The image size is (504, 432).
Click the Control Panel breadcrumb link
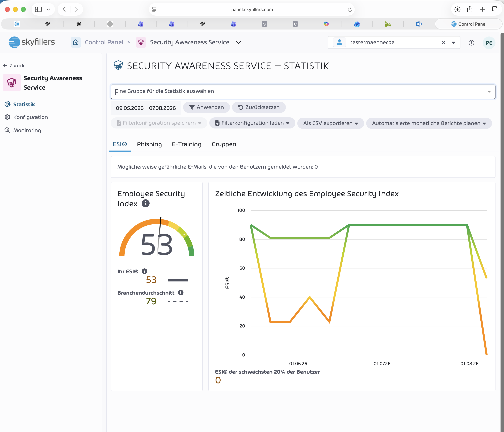104,42
